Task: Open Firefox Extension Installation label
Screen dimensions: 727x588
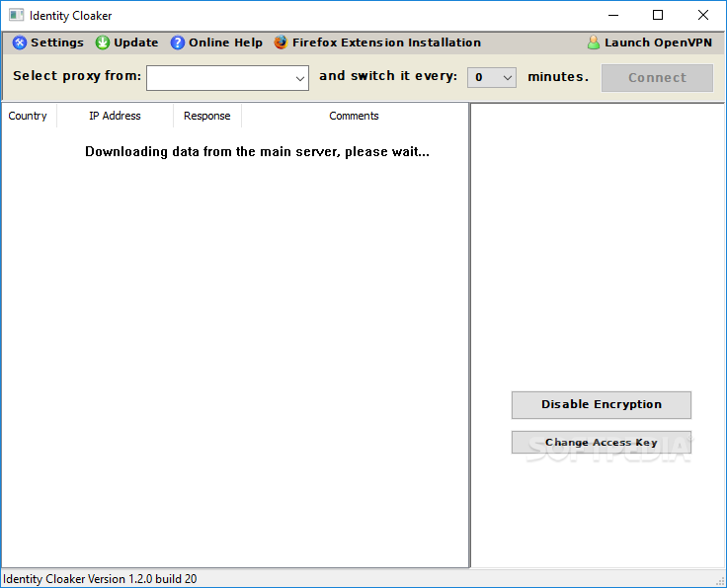Action: click(x=386, y=42)
